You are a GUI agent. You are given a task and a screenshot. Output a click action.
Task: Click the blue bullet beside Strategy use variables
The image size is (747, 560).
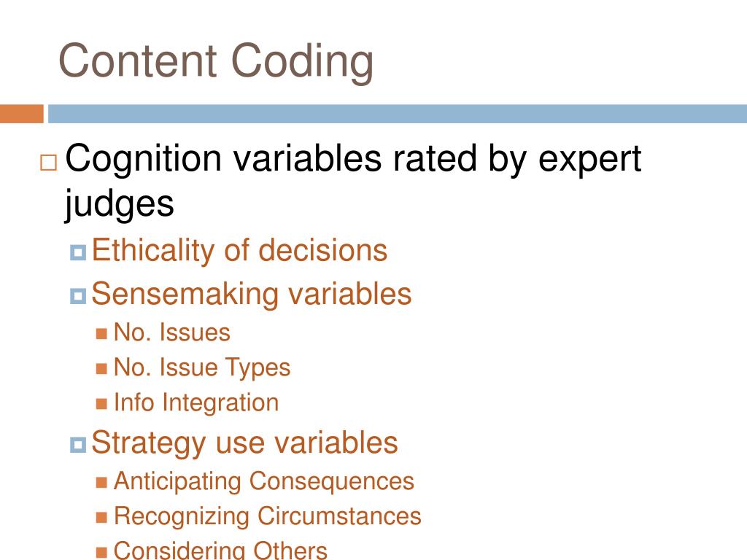pyautogui.click(x=78, y=445)
